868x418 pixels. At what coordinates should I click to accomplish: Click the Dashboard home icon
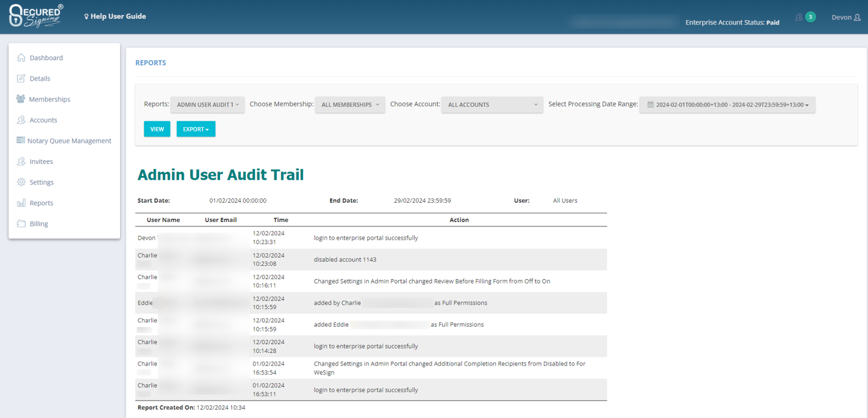pyautogui.click(x=21, y=58)
